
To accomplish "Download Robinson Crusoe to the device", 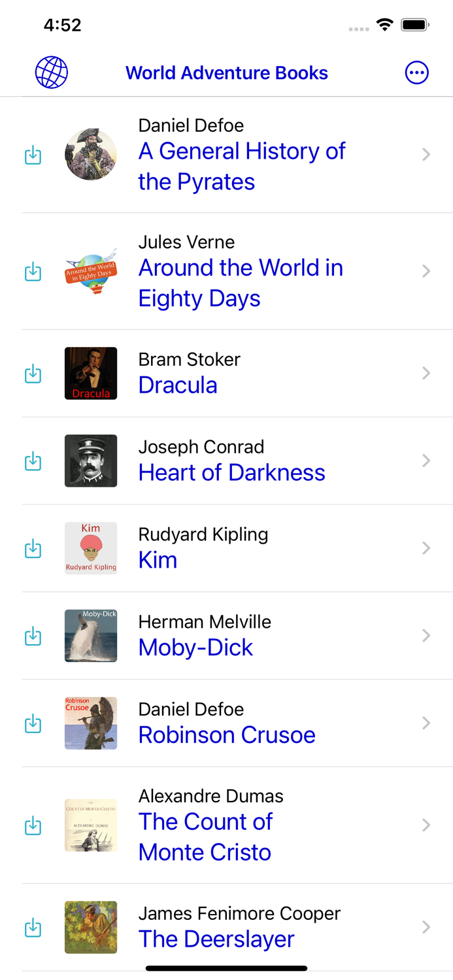I will pos(33,724).
